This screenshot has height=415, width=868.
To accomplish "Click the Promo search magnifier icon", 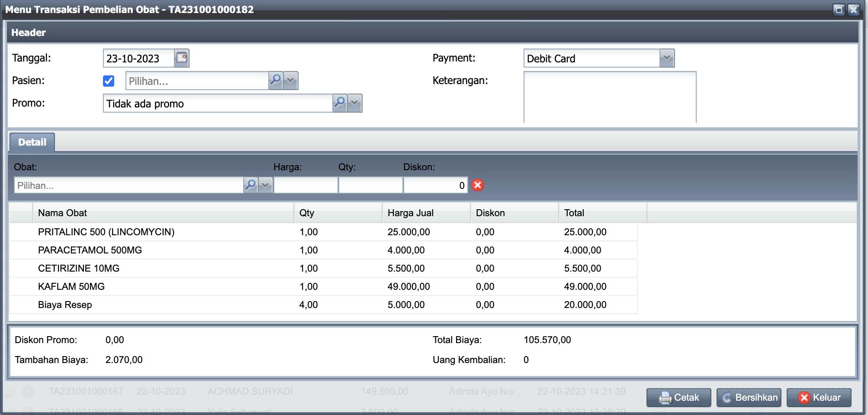I will 340,103.
